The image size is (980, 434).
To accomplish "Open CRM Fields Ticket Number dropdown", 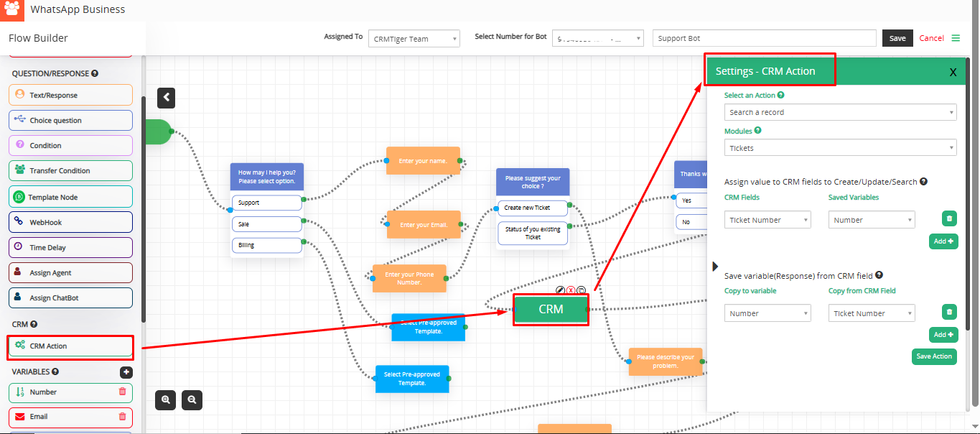I will (x=767, y=220).
